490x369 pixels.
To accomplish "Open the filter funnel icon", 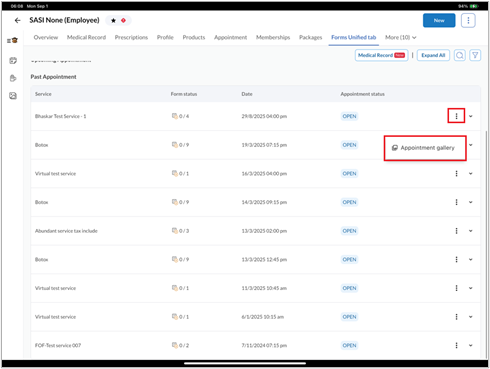I will (x=475, y=55).
